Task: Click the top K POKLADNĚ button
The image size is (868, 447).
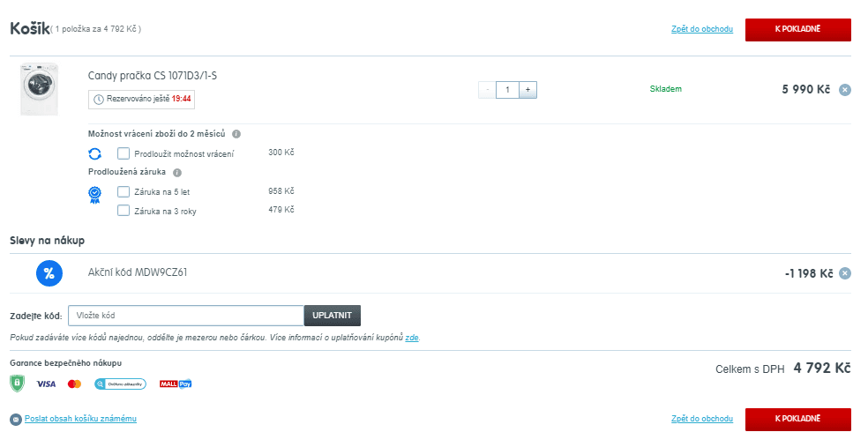Action: tap(797, 29)
